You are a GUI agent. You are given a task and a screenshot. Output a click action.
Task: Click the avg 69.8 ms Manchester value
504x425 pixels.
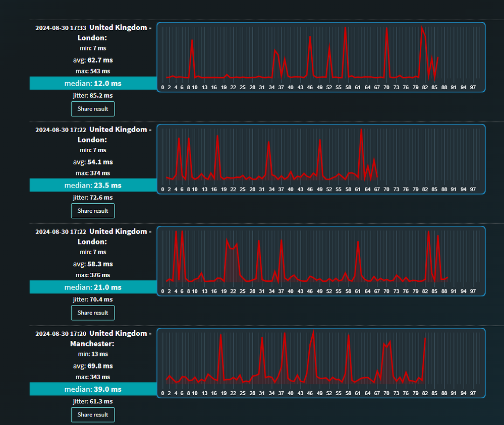92,366
